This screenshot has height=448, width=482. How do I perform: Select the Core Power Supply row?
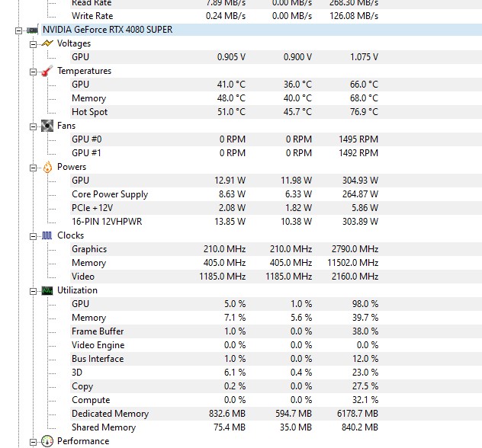coord(110,194)
